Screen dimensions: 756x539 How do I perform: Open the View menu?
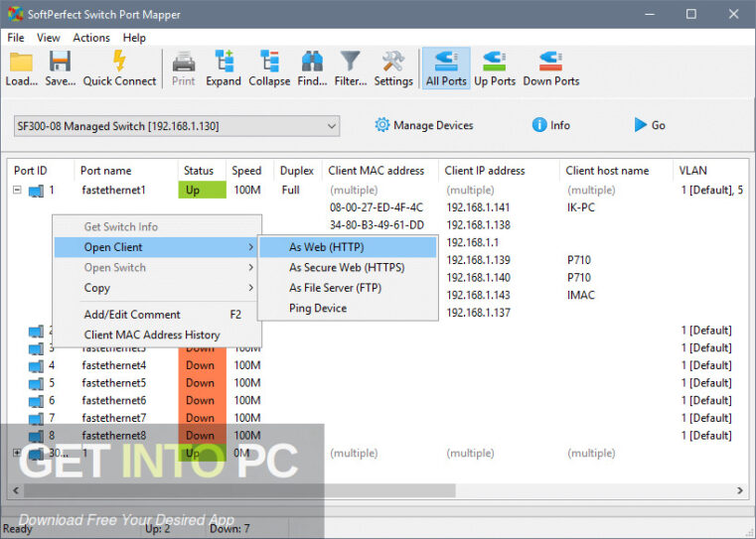click(49, 38)
